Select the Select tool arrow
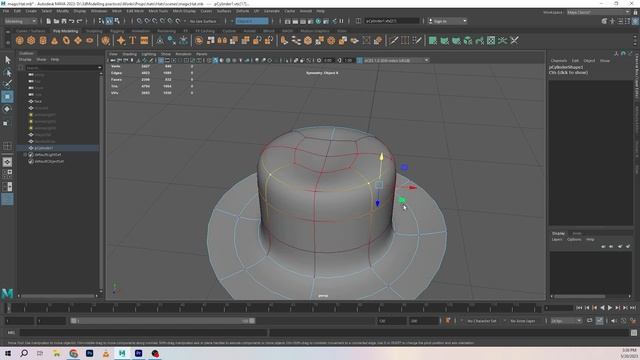 (7, 60)
